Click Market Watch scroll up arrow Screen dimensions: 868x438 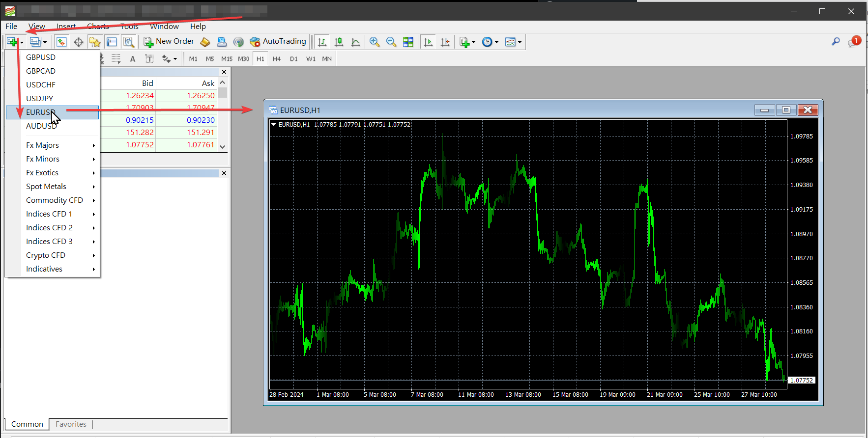click(223, 82)
